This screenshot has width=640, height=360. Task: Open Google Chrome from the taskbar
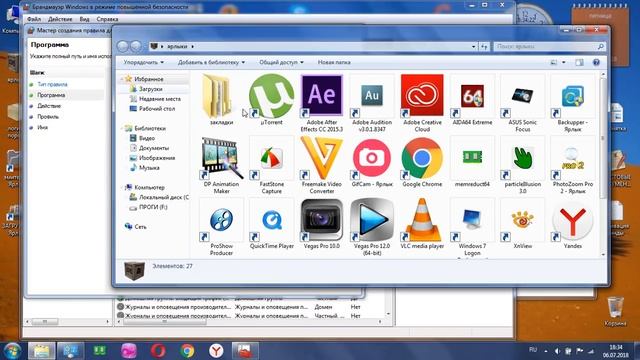[187, 351]
